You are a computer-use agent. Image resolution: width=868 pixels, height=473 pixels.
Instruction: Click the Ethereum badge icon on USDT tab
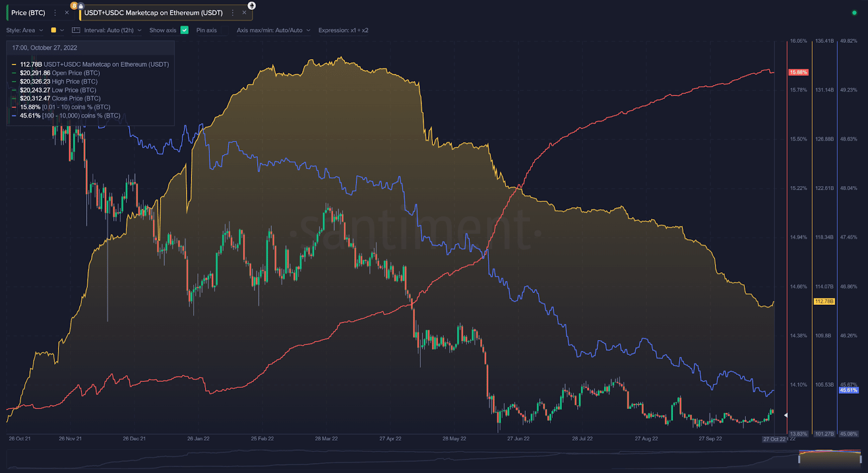251,5
